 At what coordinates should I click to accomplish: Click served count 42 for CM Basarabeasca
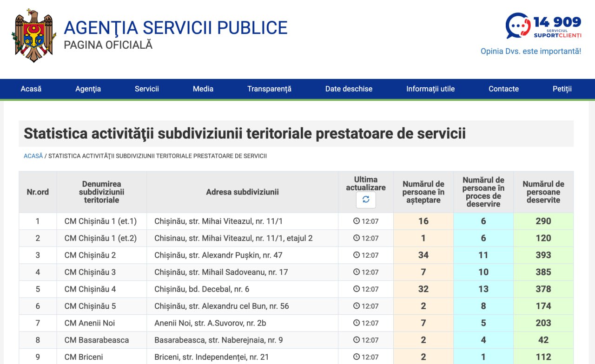(x=543, y=340)
